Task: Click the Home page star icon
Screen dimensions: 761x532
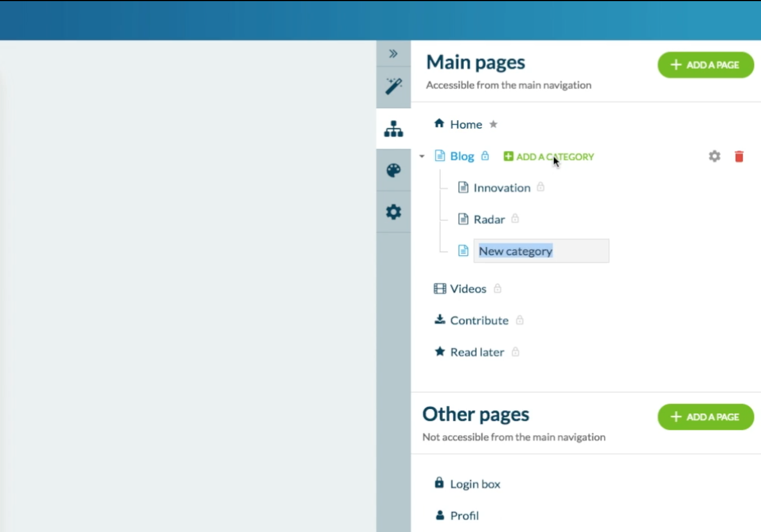Action: coord(493,124)
